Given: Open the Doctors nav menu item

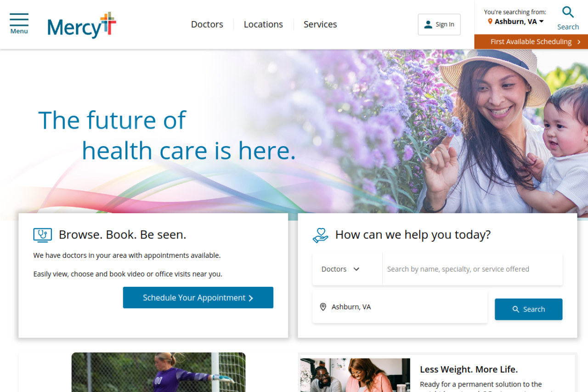Looking at the screenshot, I should tap(207, 24).
